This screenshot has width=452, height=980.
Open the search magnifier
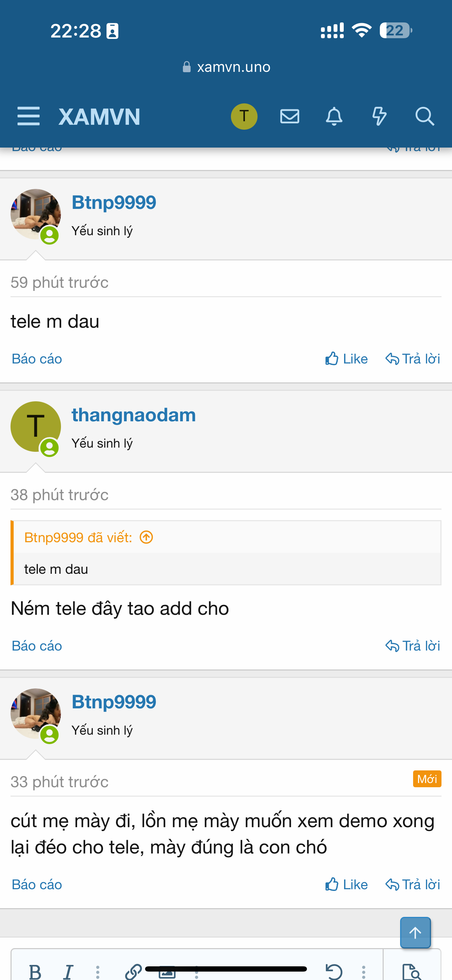pyautogui.click(x=424, y=116)
